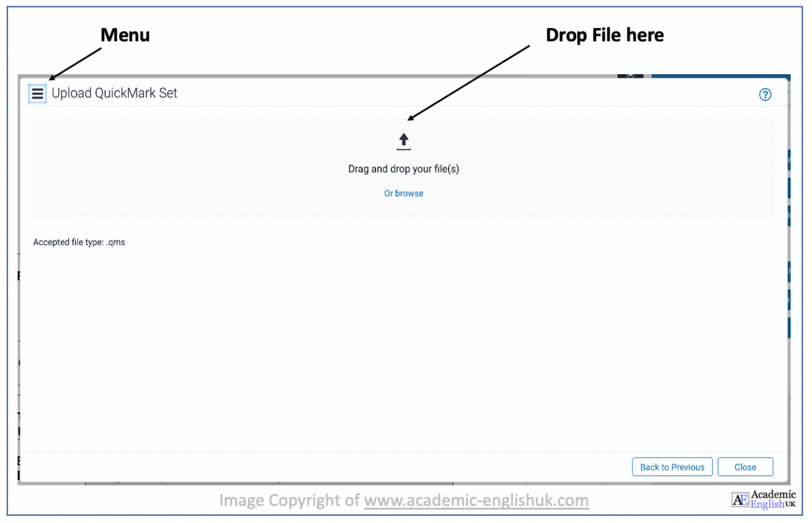This screenshot has width=812, height=523.
Task: Click the dark chevron behind the dialog
Action: (630, 76)
